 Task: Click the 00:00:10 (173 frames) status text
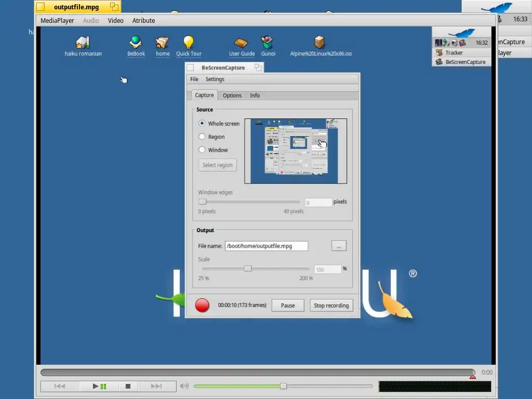point(242,305)
